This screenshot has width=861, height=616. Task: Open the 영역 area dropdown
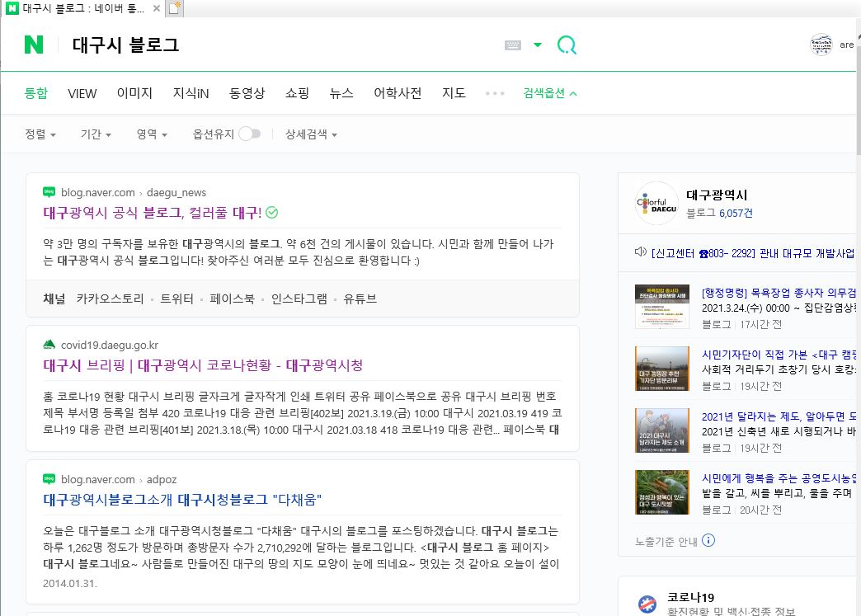pos(152,134)
